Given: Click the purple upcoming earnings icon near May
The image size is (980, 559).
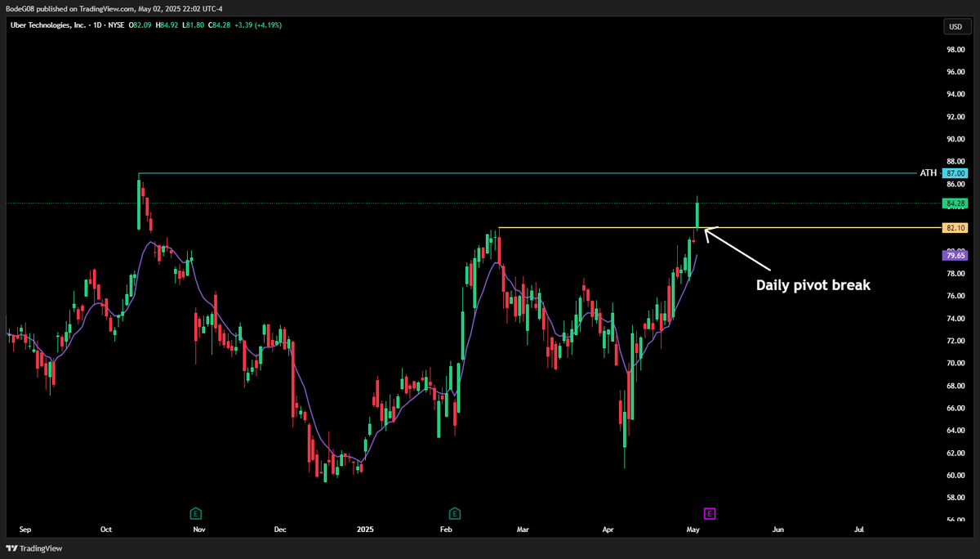Looking at the screenshot, I should [709, 512].
